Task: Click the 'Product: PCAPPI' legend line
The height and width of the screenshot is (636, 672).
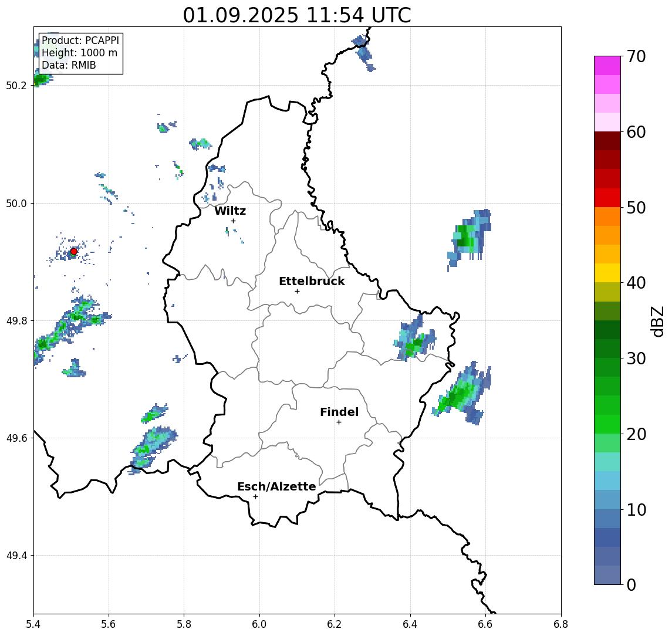Action: [80, 40]
